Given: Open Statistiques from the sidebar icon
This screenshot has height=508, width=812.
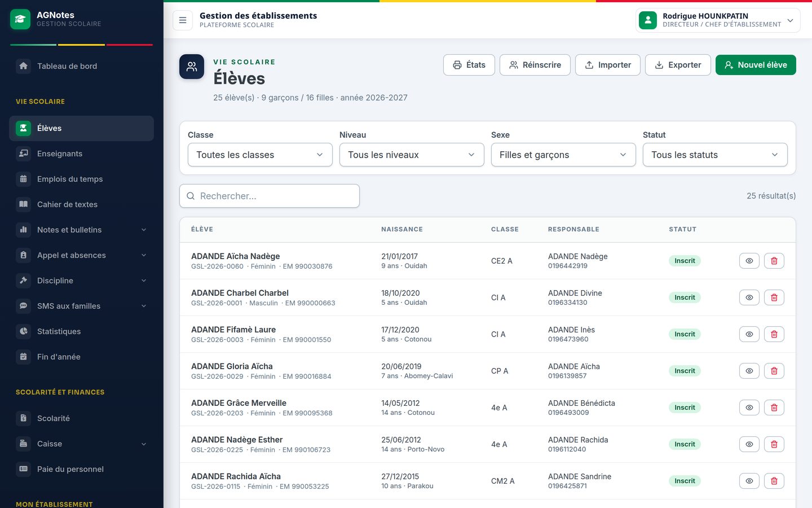Looking at the screenshot, I should point(24,331).
